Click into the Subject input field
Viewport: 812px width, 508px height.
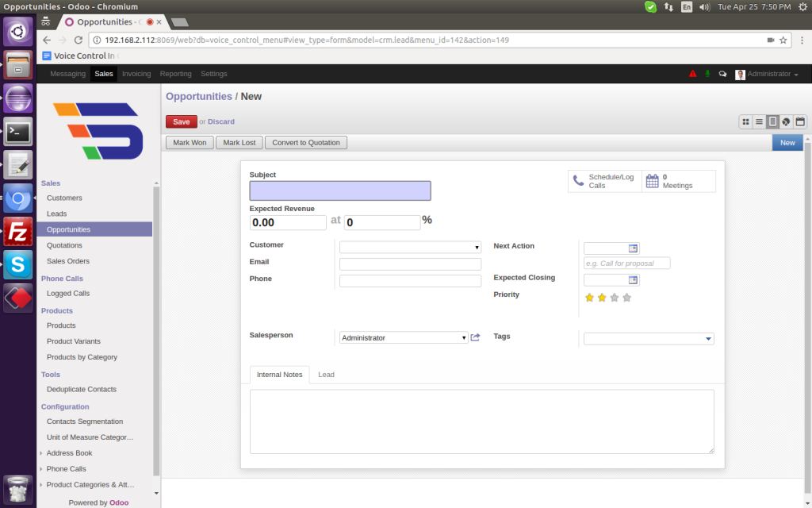[x=340, y=190]
